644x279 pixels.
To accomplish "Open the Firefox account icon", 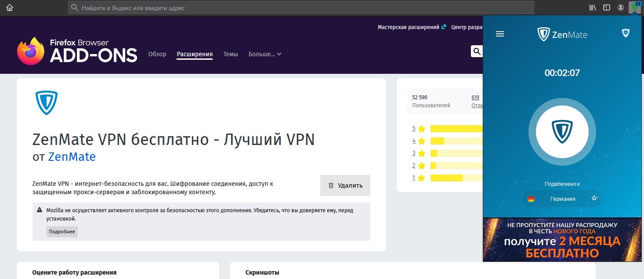I will [621, 7].
